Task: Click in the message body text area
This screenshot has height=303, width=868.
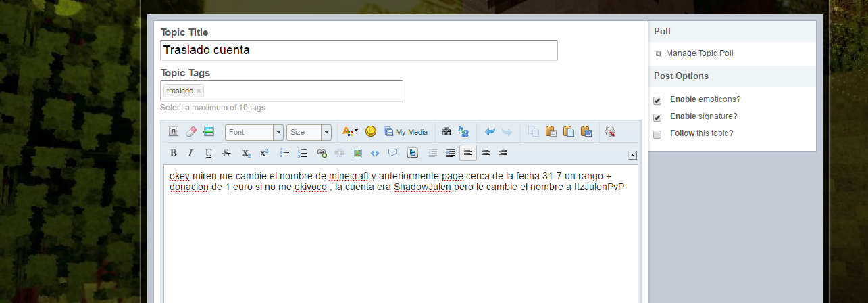Action: (401, 234)
